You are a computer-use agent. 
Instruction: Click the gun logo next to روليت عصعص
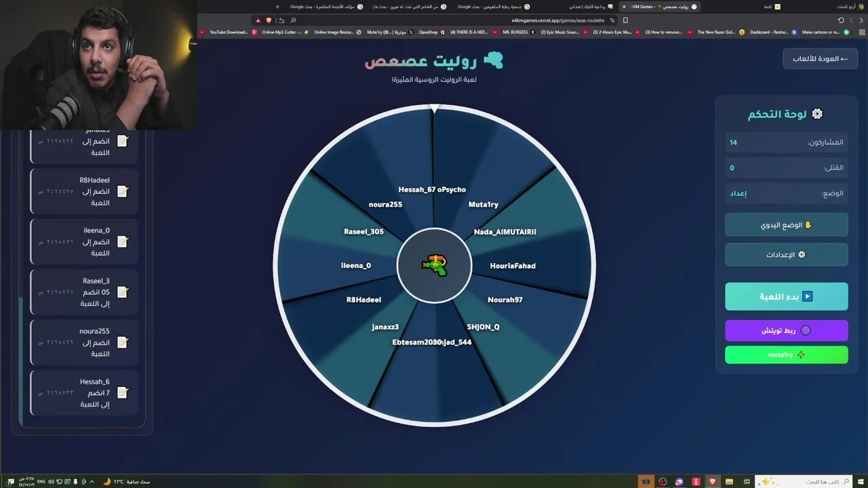493,61
